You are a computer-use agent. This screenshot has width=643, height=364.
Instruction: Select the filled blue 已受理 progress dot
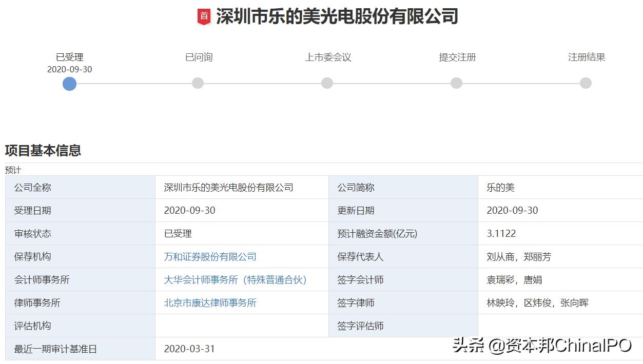click(x=69, y=84)
